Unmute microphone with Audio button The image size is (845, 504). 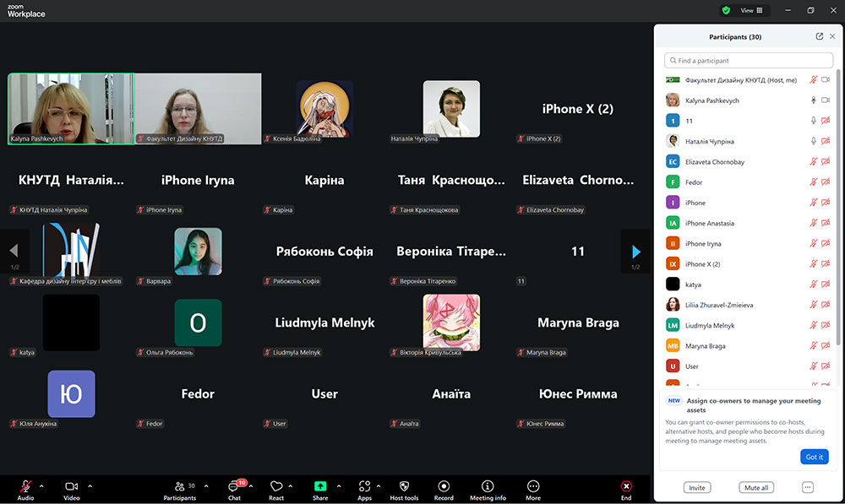(25, 487)
